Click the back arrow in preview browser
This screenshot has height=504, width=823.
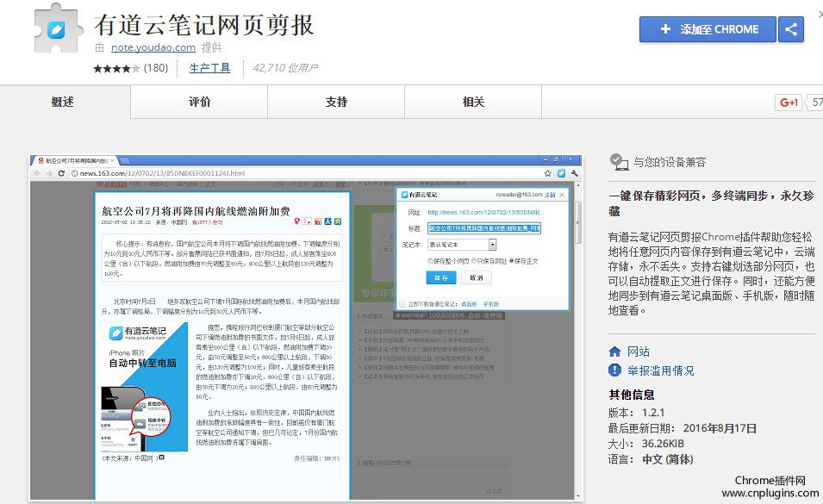tap(37, 173)
